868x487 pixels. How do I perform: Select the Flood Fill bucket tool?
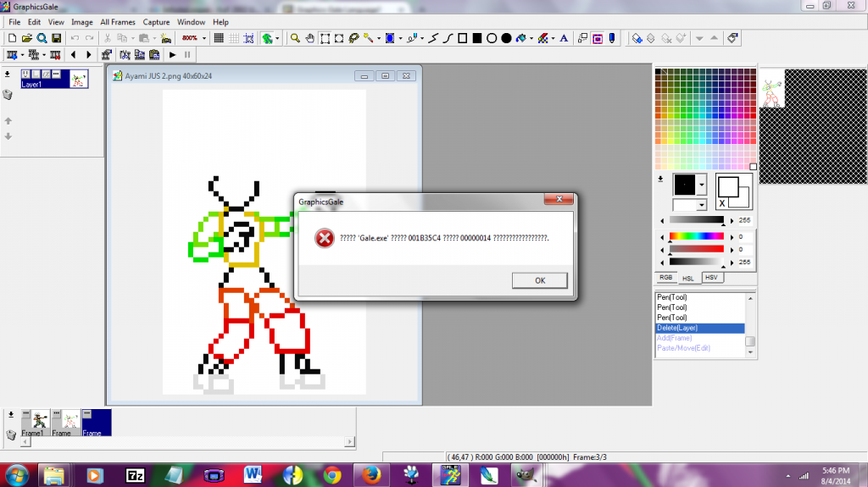(x=522, y=38)
